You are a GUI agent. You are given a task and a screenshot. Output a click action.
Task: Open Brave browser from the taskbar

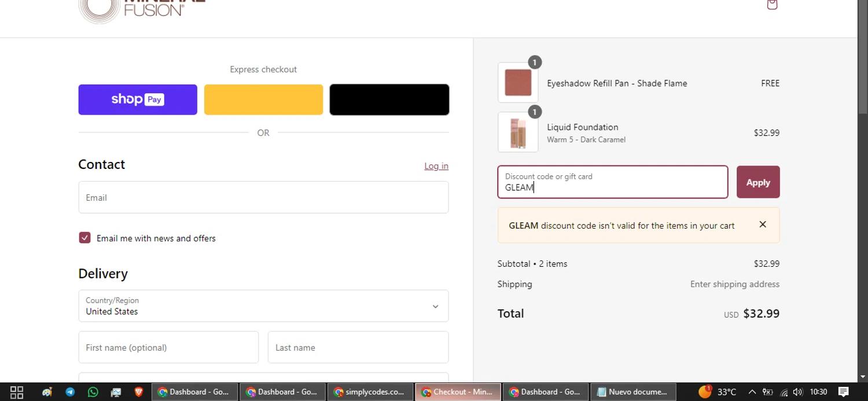139,392
